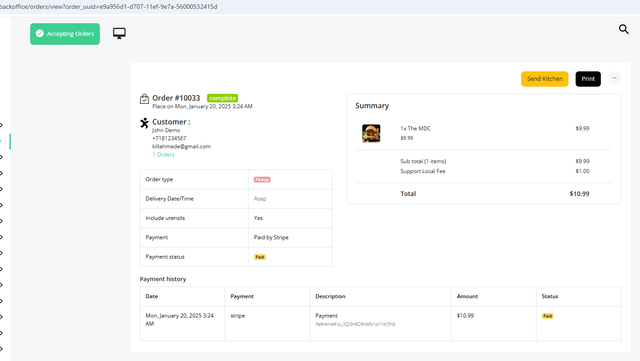Click the Include utensils label cell
640x361 pixels.
pos(194,218)
